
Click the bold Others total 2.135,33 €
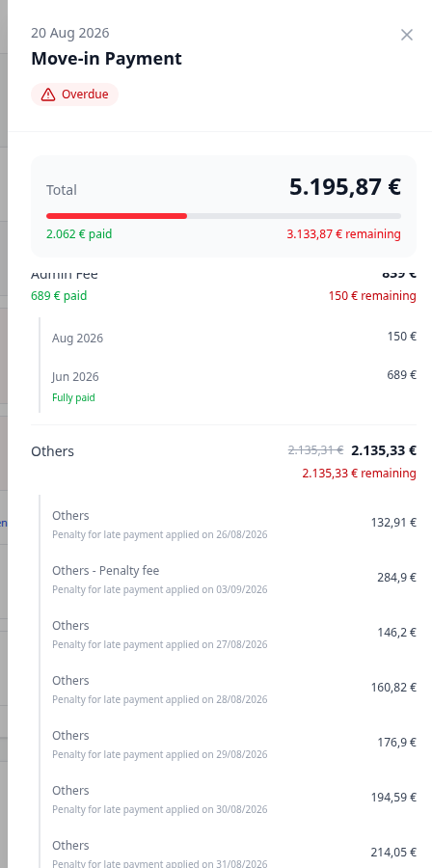tap(384, 450)
